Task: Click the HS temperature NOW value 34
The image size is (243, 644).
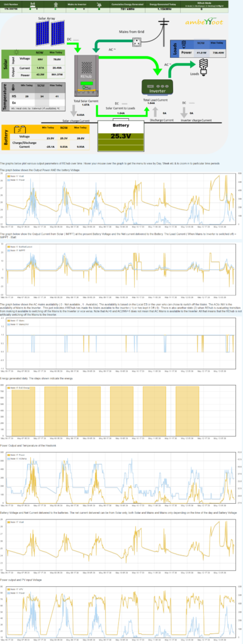Action: pyautogui.click(x=42, y=96)
